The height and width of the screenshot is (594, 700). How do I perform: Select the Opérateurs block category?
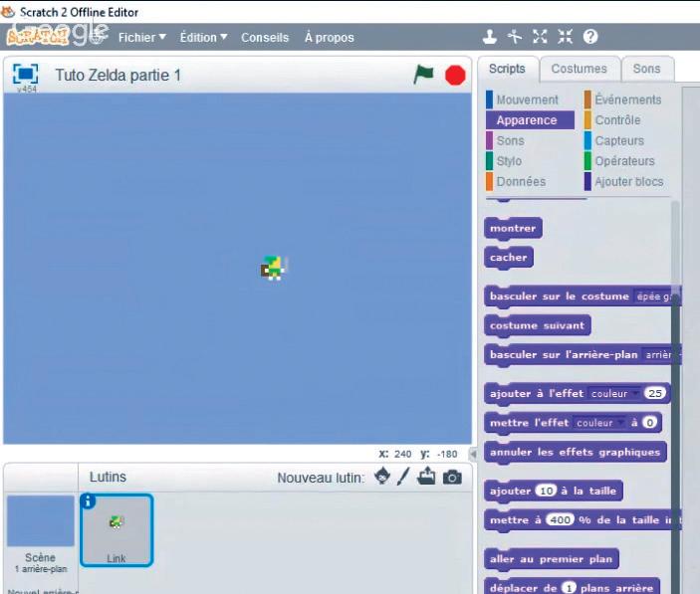(624, 161)
